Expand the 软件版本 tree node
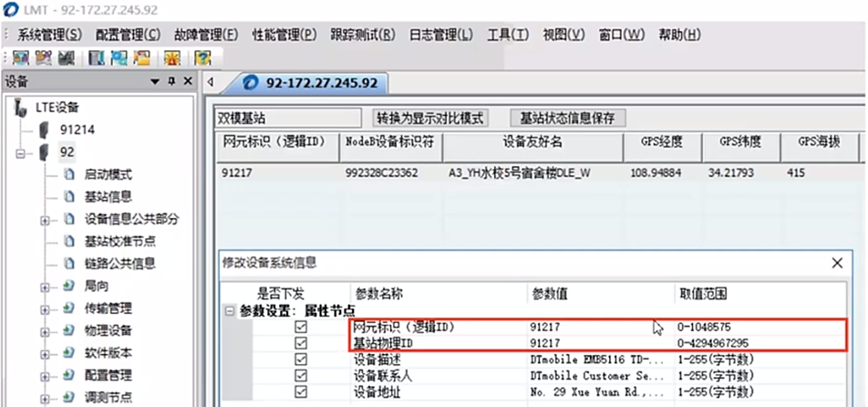This screenshot has width=868, height=407. click(x=46, y=354)
